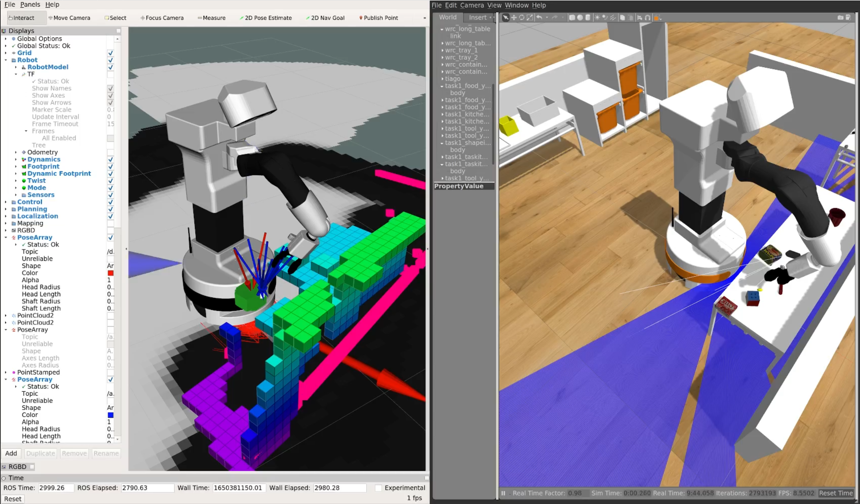This screenshot has height=504, width=860.
Task: Click the Reset button in RViz
Action: [12, 498]
